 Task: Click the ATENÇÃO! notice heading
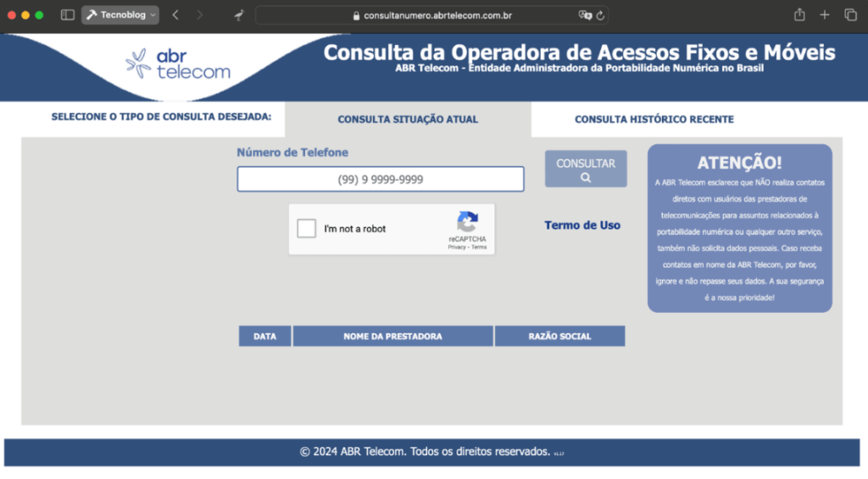[x=739, y=163]
